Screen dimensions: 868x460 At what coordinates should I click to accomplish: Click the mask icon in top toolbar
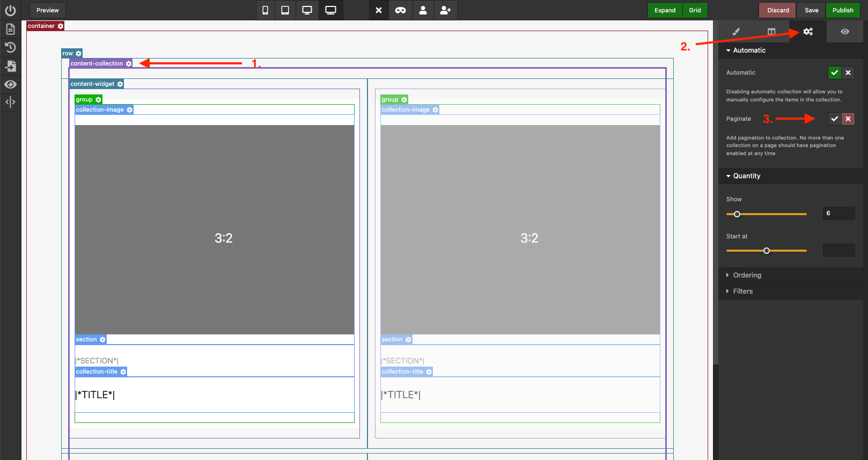click(x=401, y=10)
